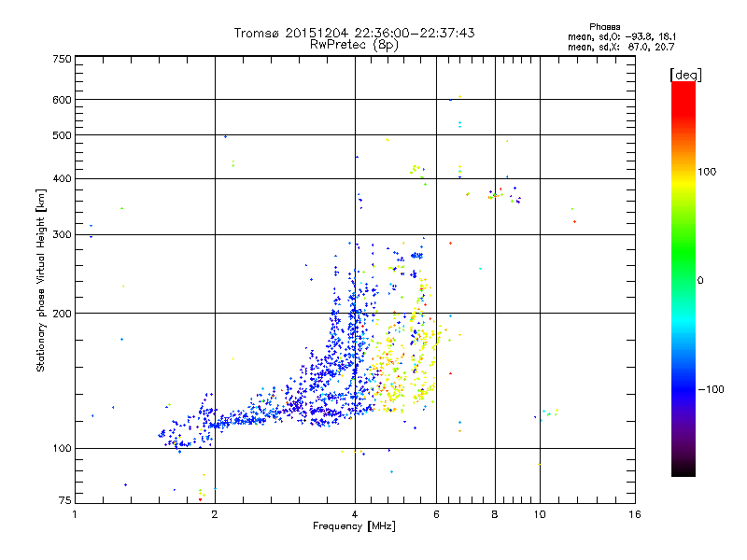Click the x-axis label 'Frequency [MHz]'
The width and height of the screenshot is (747, 560).
coord(354,526)
